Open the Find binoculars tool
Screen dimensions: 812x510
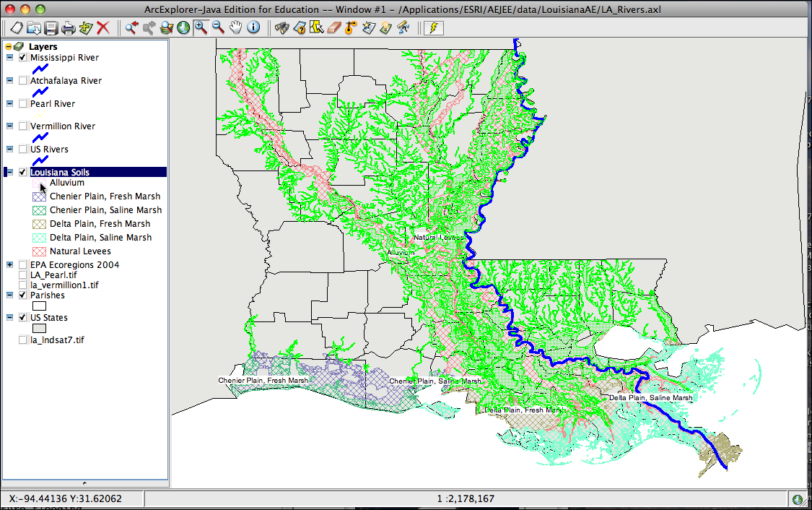(281, 27)
